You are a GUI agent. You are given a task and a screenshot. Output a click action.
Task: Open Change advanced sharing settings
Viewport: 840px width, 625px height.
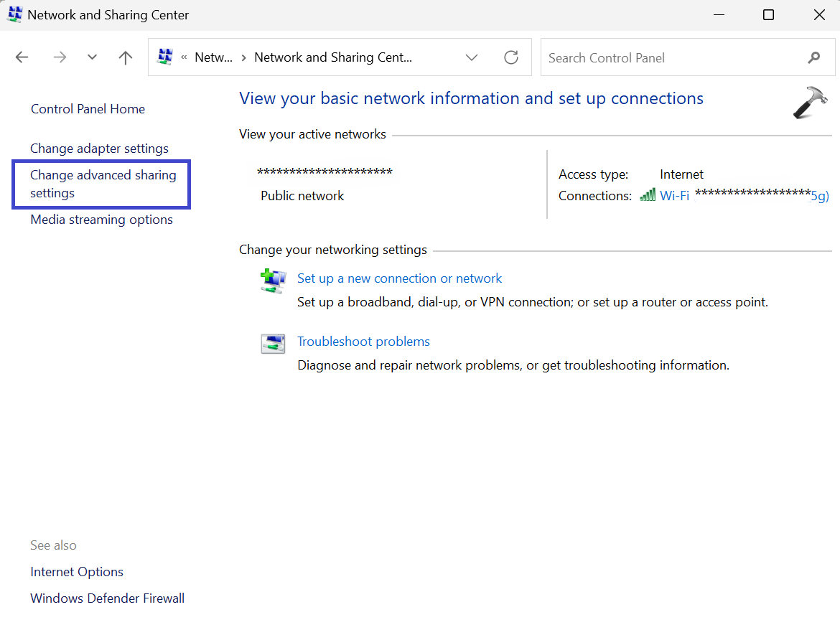click(103, 184)
